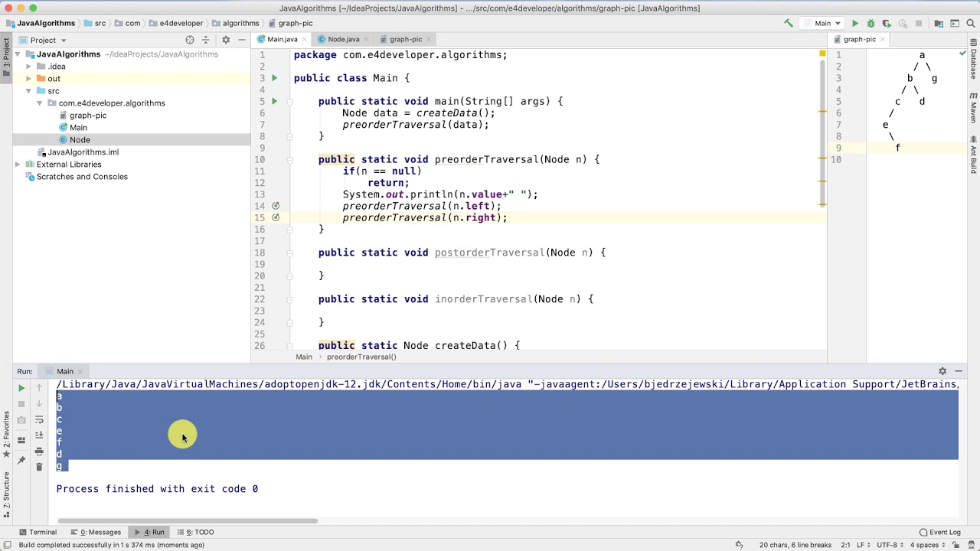Click preorderTraversal() in editor breadcrumb
This screenshot has width=980, height=551.
click(361, 357)
